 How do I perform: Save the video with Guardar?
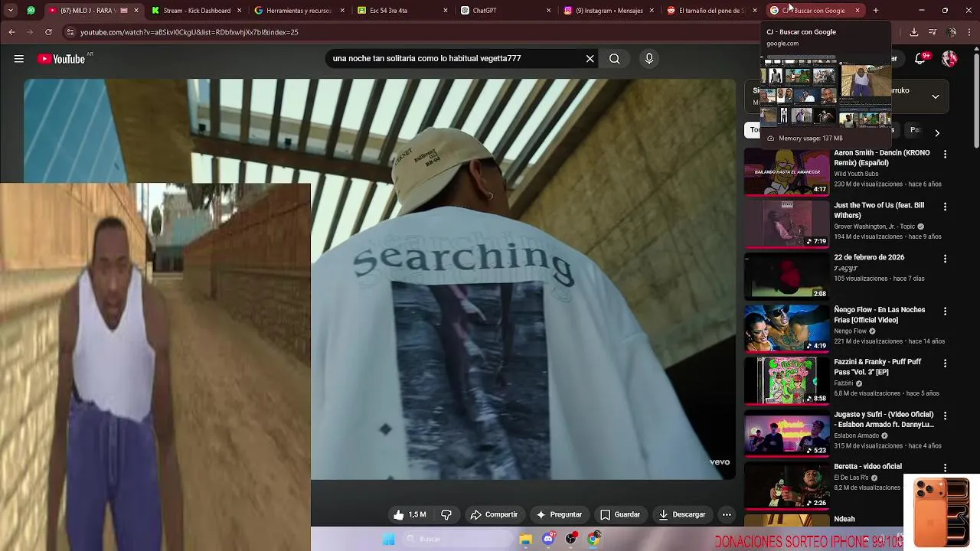click(620, 514)
